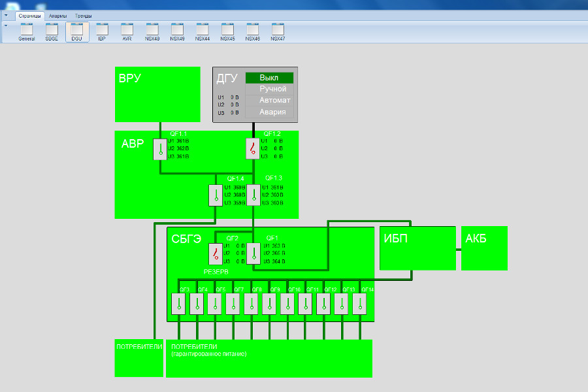Open the NSX46 page icon

[x=252, y=32]
